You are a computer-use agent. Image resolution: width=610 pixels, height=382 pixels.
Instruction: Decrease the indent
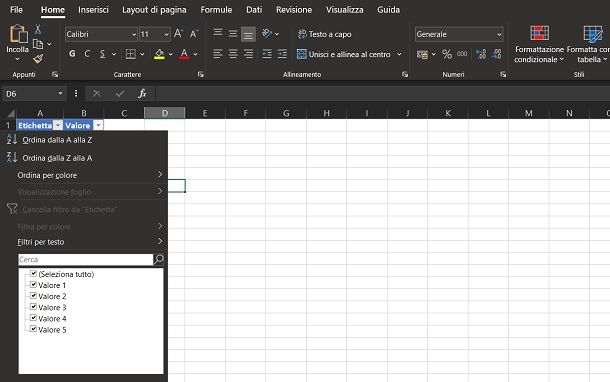267,54
